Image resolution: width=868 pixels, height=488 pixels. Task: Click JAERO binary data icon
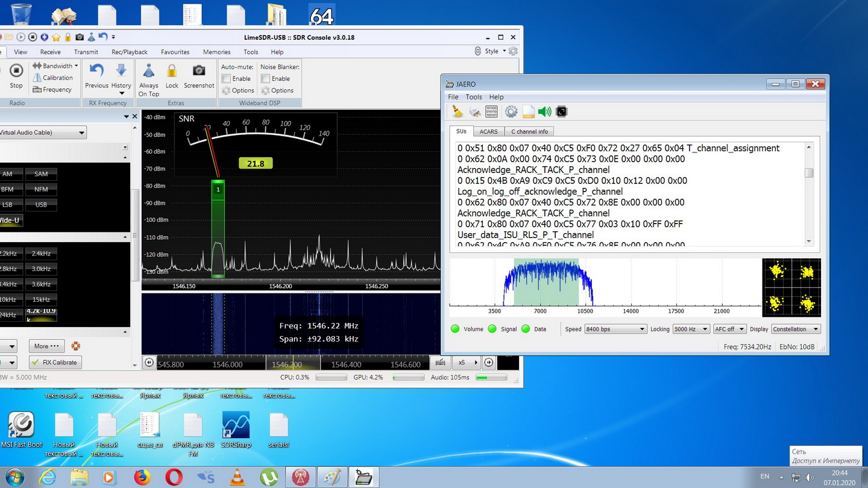pyautogui.click(x=491, y=111)
